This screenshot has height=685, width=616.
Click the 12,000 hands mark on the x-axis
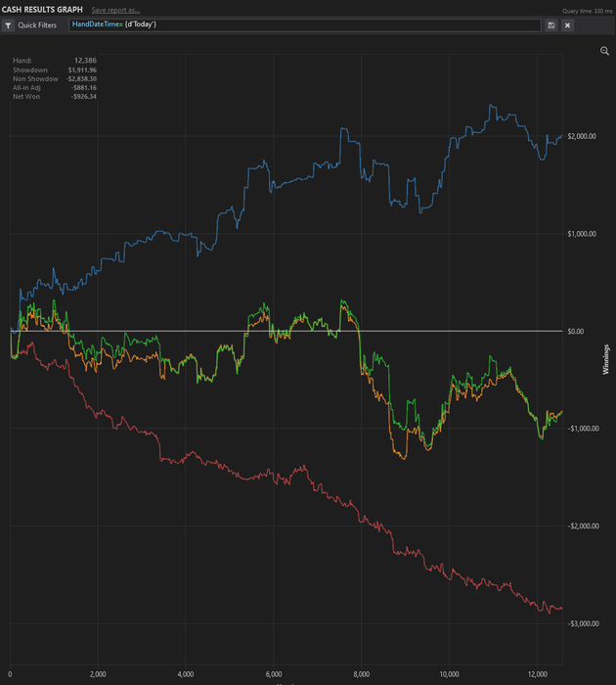(537, 675)
